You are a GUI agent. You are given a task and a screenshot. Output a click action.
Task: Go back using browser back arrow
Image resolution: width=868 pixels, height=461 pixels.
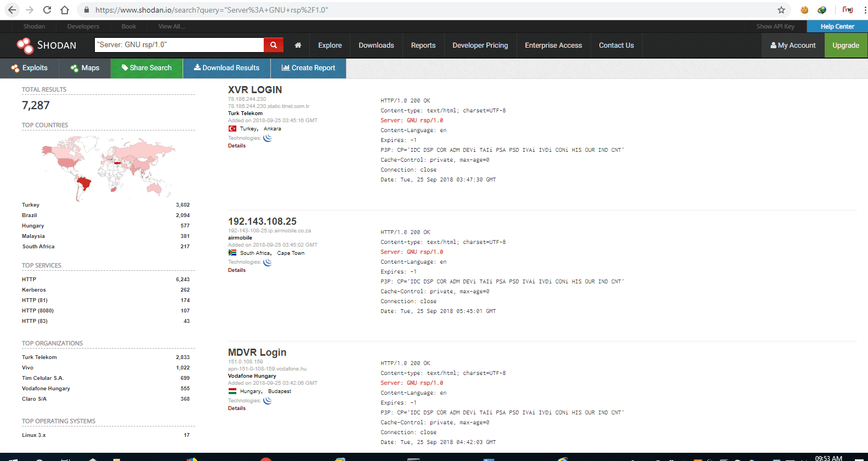coord(12,10)
